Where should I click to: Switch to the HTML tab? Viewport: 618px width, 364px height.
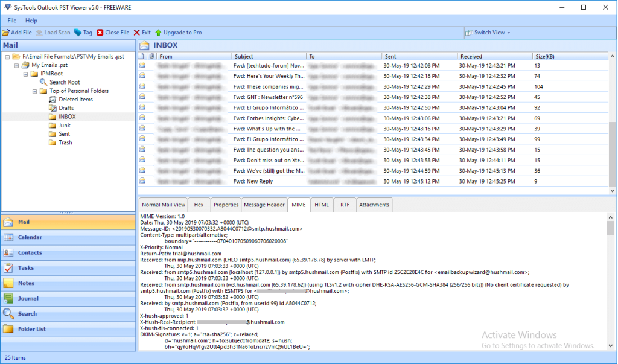tap(322, 205)
